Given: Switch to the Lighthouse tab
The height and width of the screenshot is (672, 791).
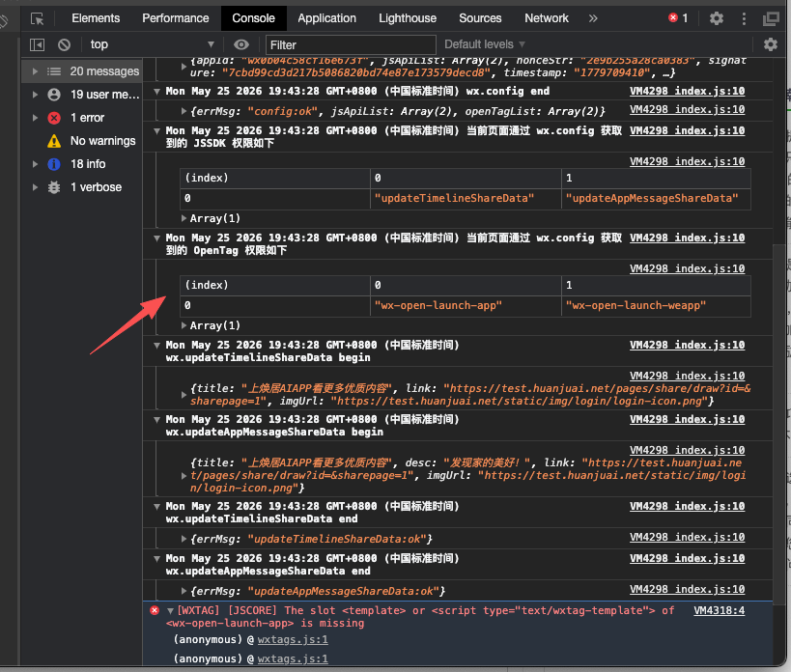Looking at the screenshot, I should (x=408, y=18).
